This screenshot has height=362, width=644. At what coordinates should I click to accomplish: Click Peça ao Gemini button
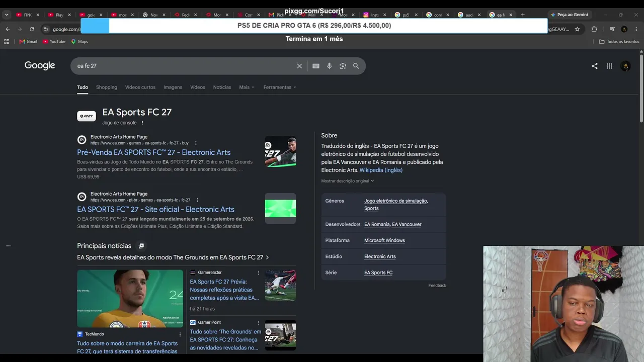[x=569, y=15]
